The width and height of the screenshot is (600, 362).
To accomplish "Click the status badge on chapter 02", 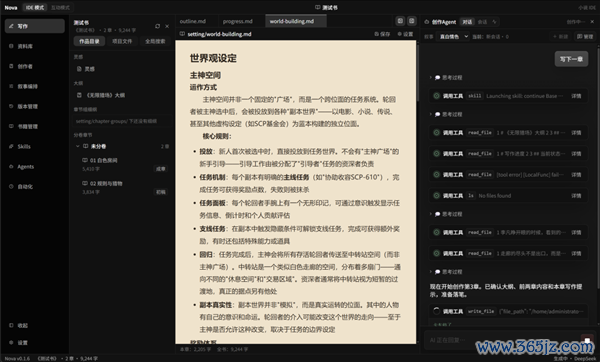I will 160,192.
